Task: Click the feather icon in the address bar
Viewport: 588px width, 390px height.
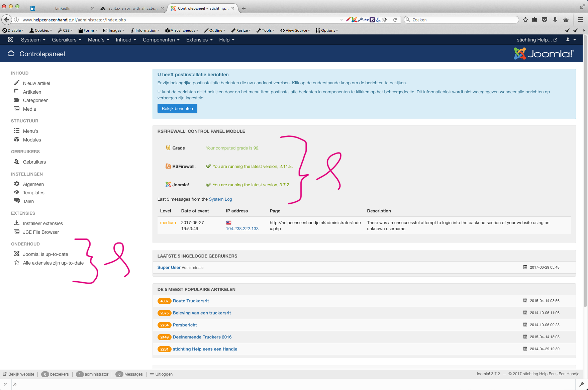Action: pos(348,20)
